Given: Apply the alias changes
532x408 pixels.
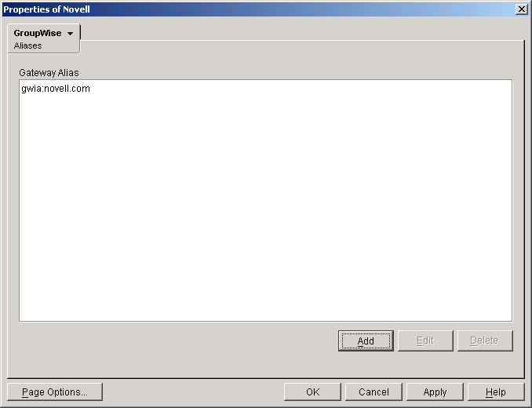Looking at the screenshot, I should [435, 392].
